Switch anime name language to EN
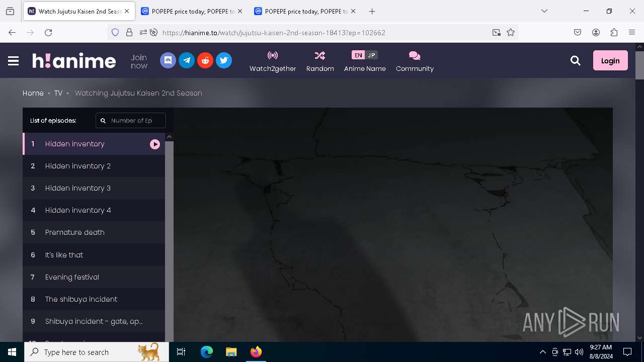The width and height of the screenshot is (644, 362). [358, 55]
